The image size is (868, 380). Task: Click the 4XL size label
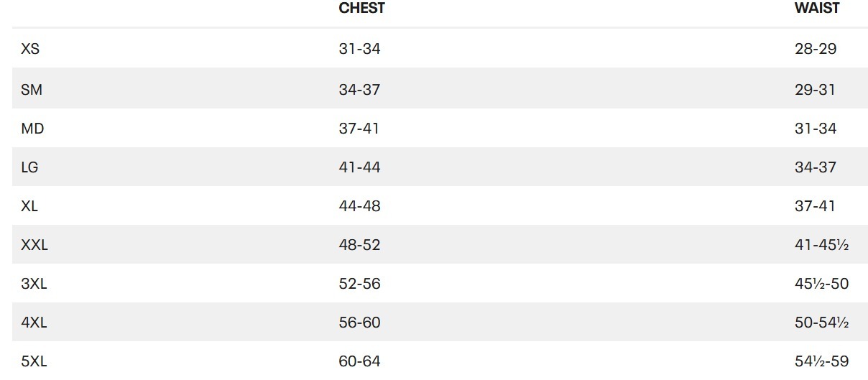34,323
